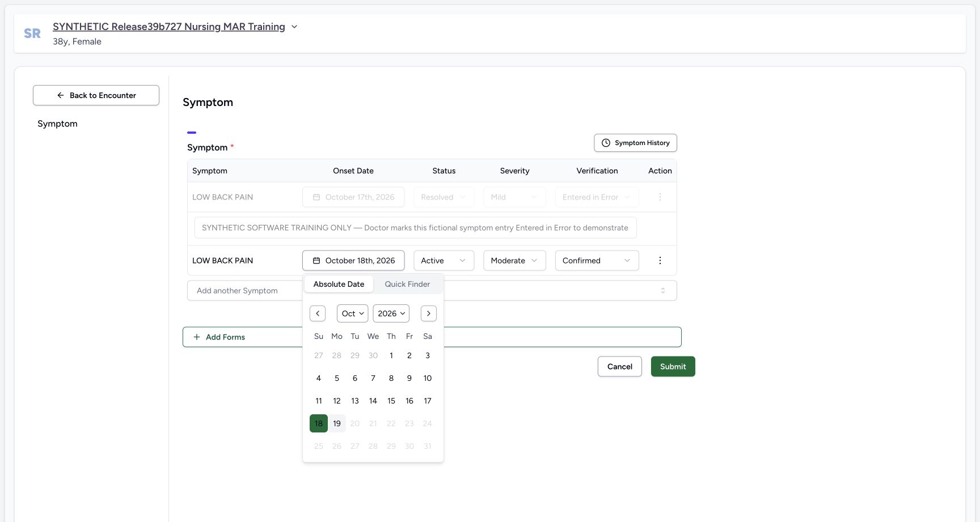Open the SYNTHETIC Release39b727 patient link
The height and width of the screenshot is (522, 980).
tap(169, 27)
